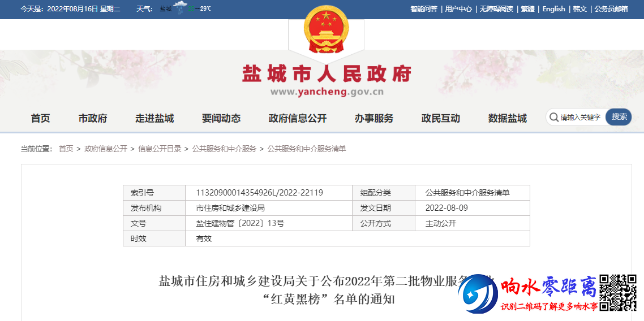Click breadcrumb link 信息公开目录
The width and height of the screenshot is (644, 321).
click(160, 149)
